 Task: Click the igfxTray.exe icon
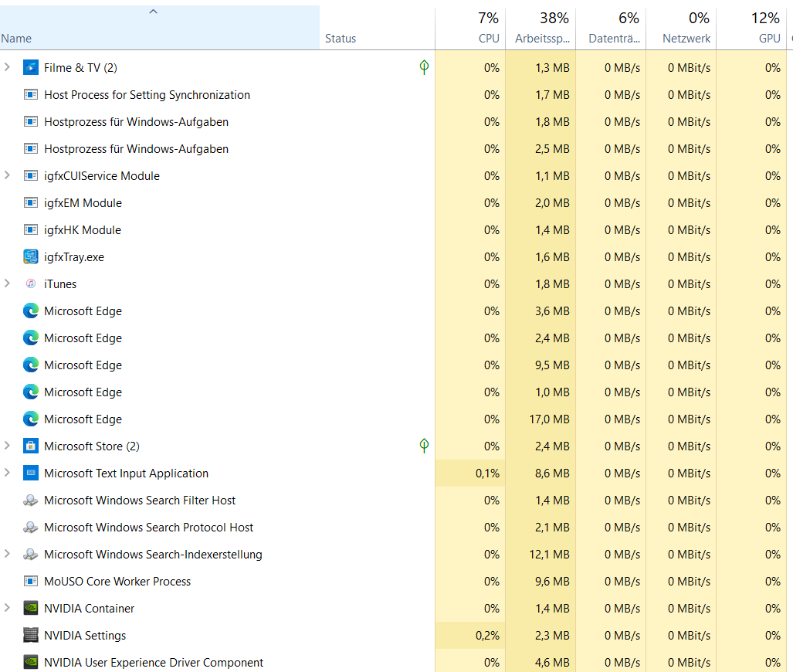(x=31, y=257)
